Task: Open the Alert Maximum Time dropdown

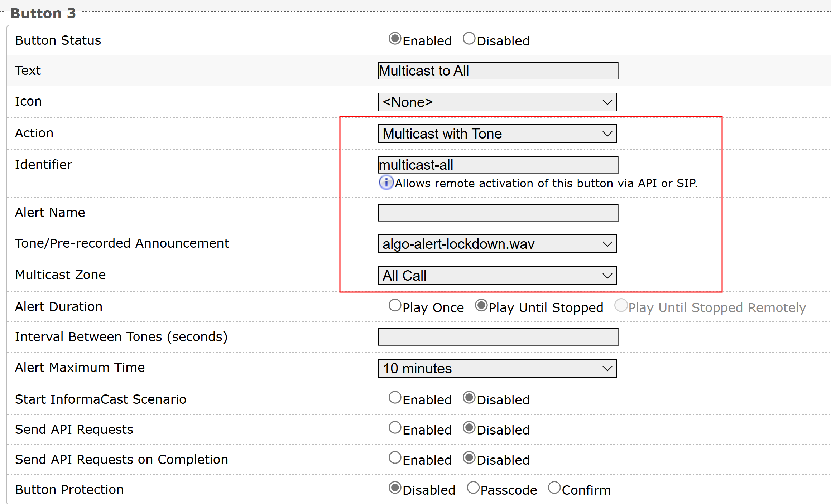Action: tap(497, 368)
